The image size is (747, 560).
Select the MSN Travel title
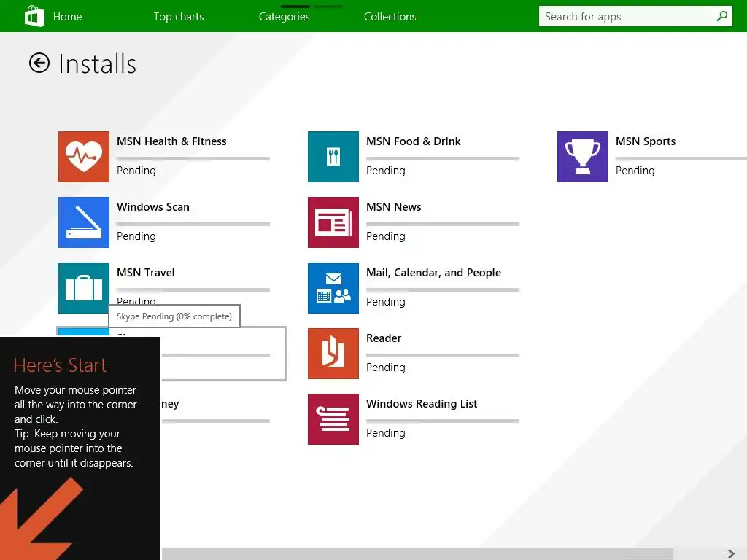click(146, 273)
